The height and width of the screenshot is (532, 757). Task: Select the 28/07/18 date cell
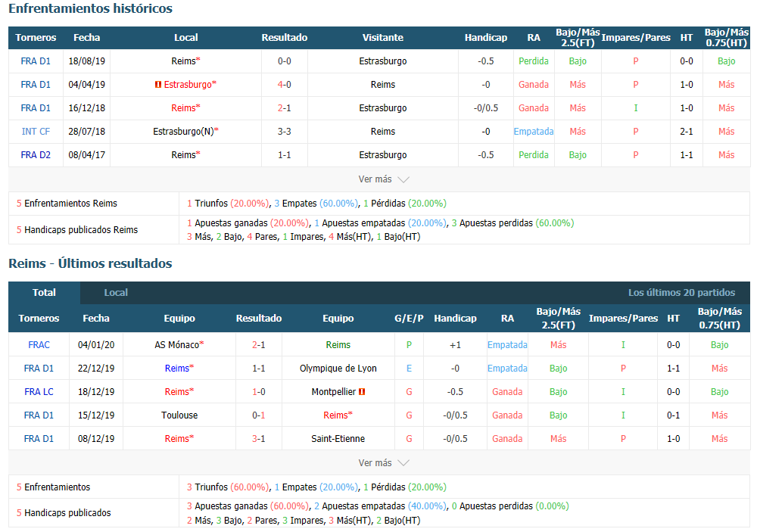click(87, 132)
